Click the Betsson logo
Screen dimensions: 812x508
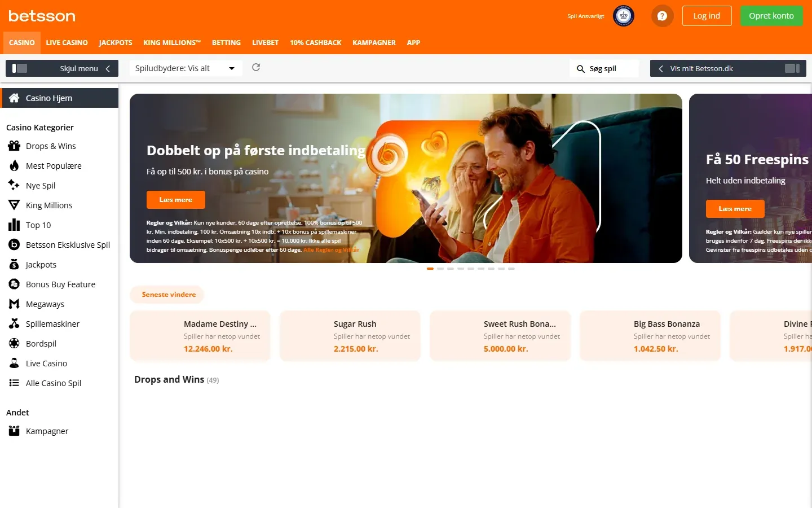tap(42, 16)
